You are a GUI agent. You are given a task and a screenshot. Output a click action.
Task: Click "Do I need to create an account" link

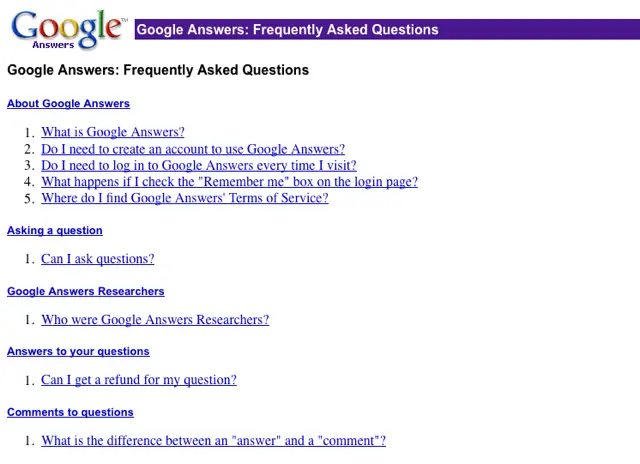(x=192, y=149)
